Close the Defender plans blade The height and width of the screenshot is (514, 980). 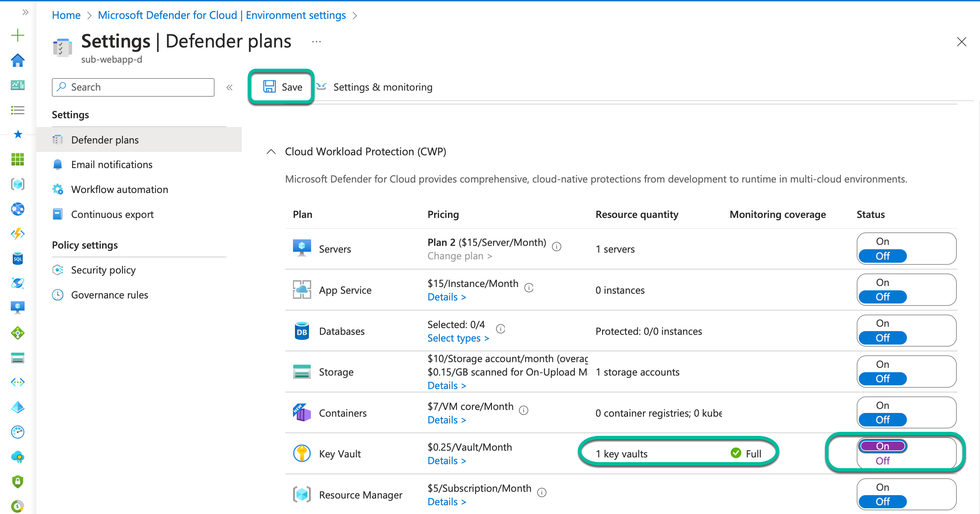click(x=961, y=41)
